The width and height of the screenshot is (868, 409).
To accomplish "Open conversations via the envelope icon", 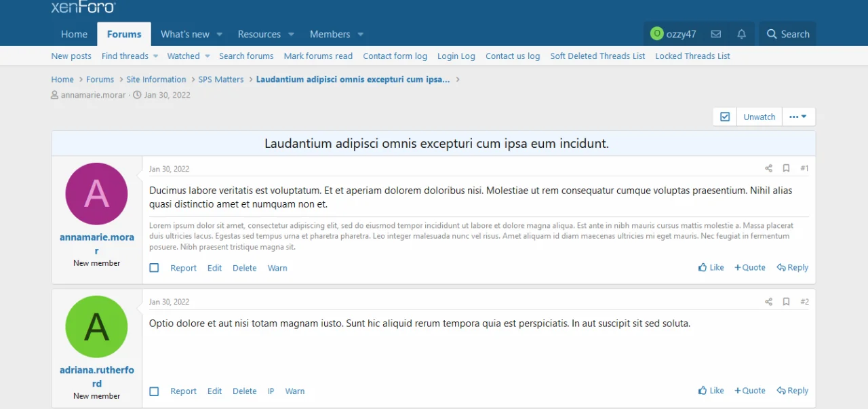I will point(715,34).
